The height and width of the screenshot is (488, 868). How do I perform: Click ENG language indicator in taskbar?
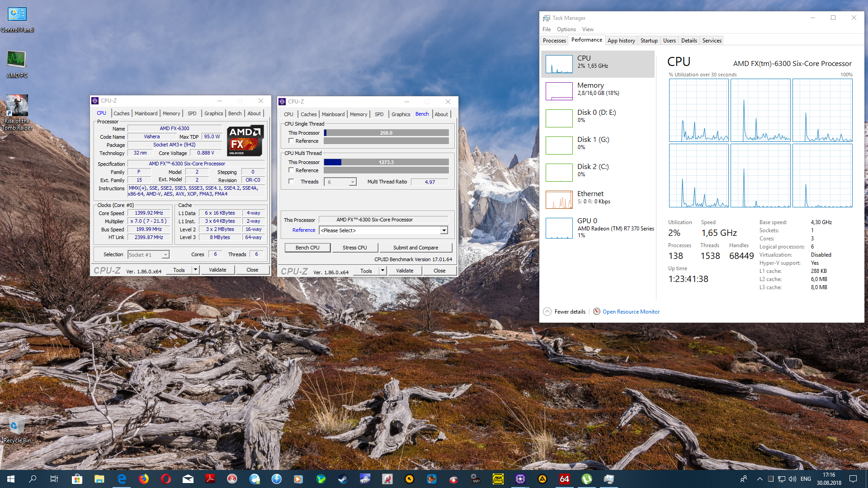coord(806,479)
